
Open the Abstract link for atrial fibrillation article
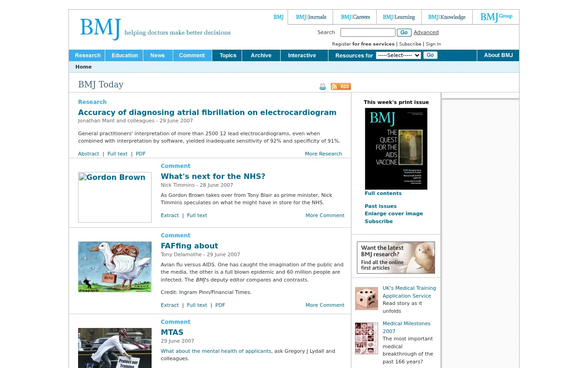pos(89,154)
